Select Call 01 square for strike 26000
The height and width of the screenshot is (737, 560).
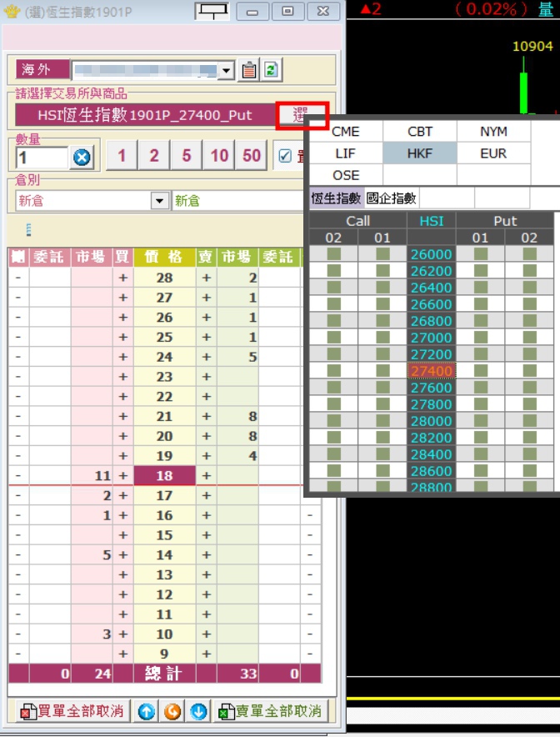382,254
